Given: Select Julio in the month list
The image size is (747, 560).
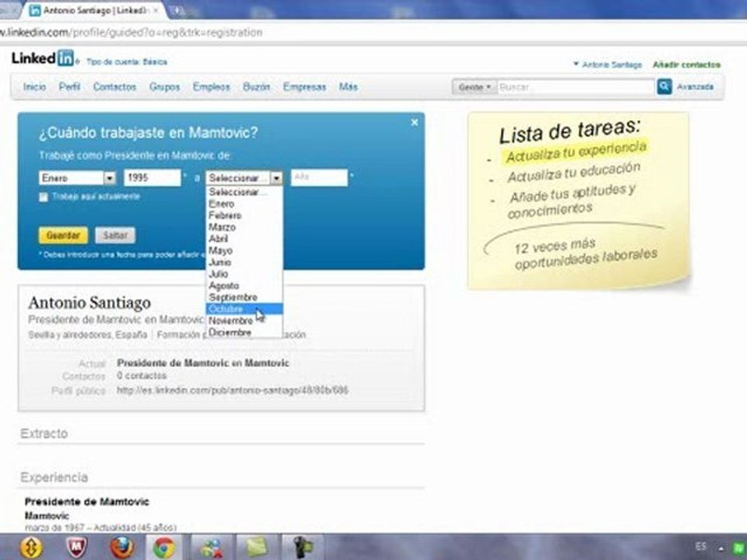Looking at the screenshot, I should [244, 274].
